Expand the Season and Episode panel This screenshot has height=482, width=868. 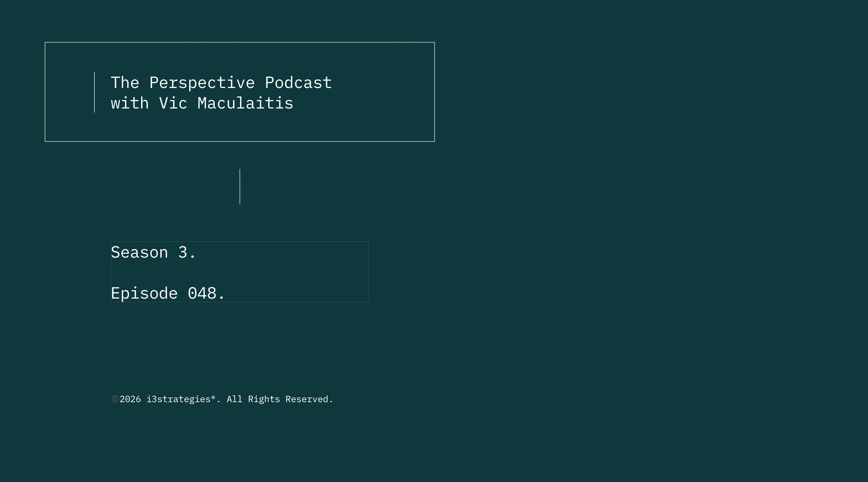pos(240,272)
